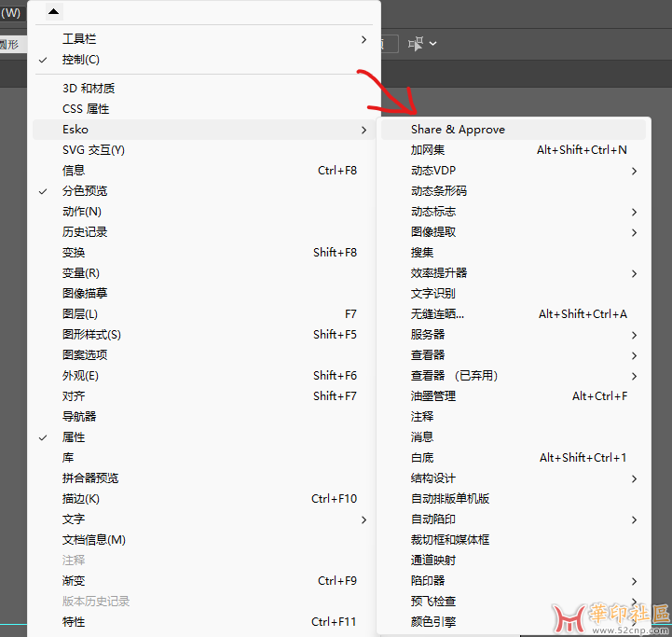The height and width of the screenshot is (637, 672).
Task: Expand the 工具栏 submenu
Action: coord(204,39)
